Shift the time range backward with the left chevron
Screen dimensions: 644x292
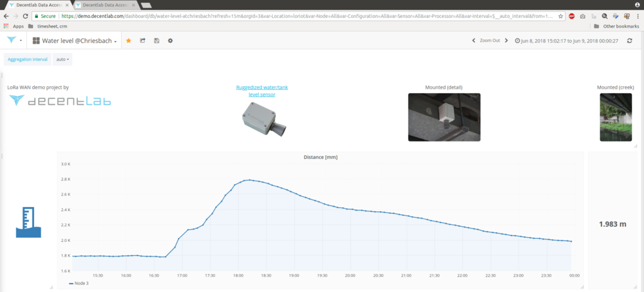(473, 41)
